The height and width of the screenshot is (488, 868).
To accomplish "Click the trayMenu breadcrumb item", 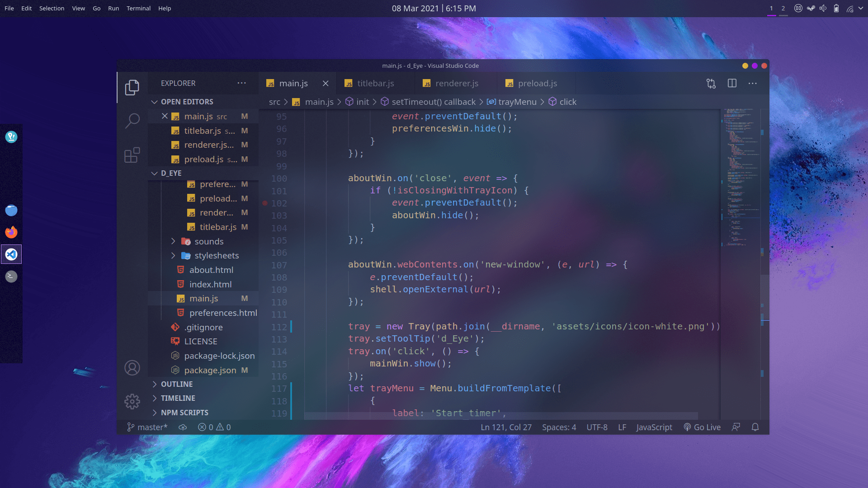I will click(512, 102).
